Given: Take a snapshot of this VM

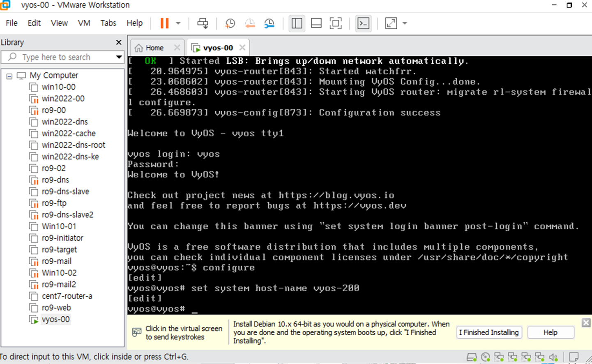Looking at the screenshot, I should tap(230, 23).
